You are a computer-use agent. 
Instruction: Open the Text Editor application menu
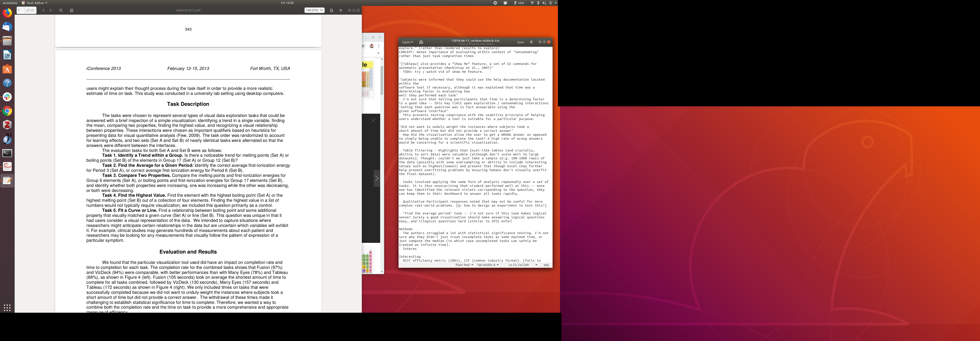tap(35, 3)
